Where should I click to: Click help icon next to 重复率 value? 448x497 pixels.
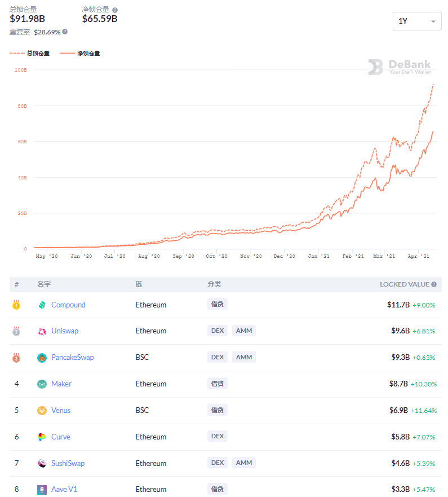(65, 32)
